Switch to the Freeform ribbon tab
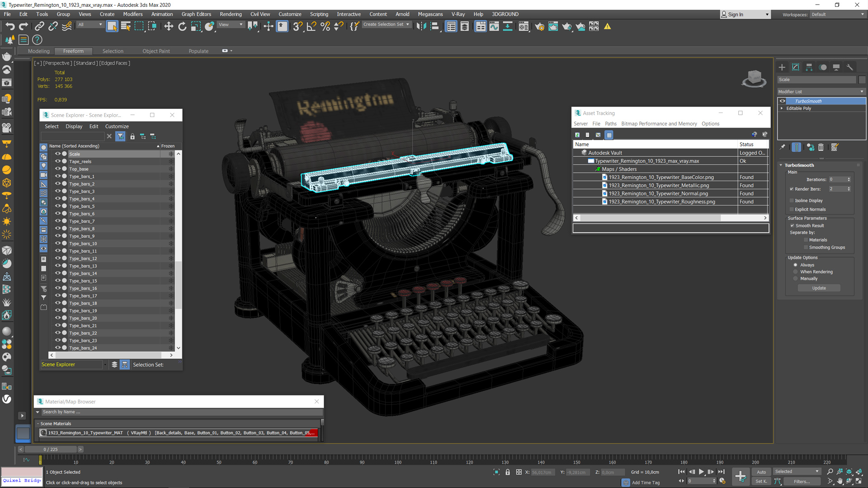 click(x=73, y=51)
